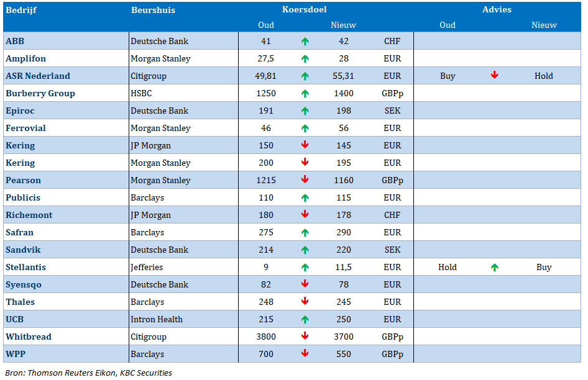588x380 pixels.
Task: Click the Koersdoel header
Action: pos(305,9)
